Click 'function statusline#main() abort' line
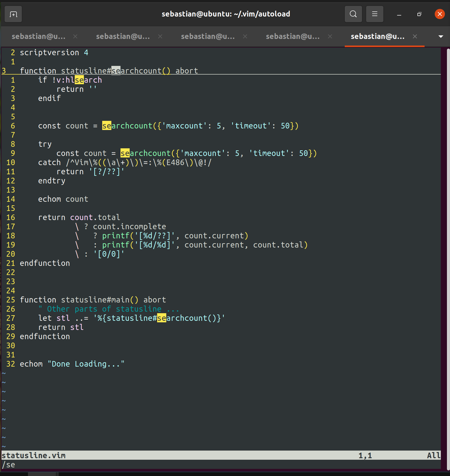Screen dimensions: 450x476 tap(93, 300)
